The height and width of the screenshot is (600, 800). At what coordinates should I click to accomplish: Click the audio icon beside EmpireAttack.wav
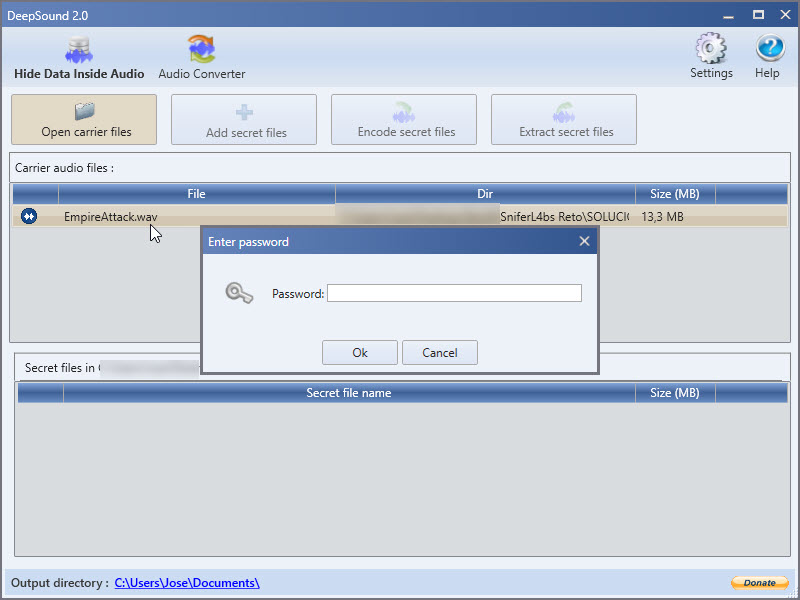click(x=29, y=216)
